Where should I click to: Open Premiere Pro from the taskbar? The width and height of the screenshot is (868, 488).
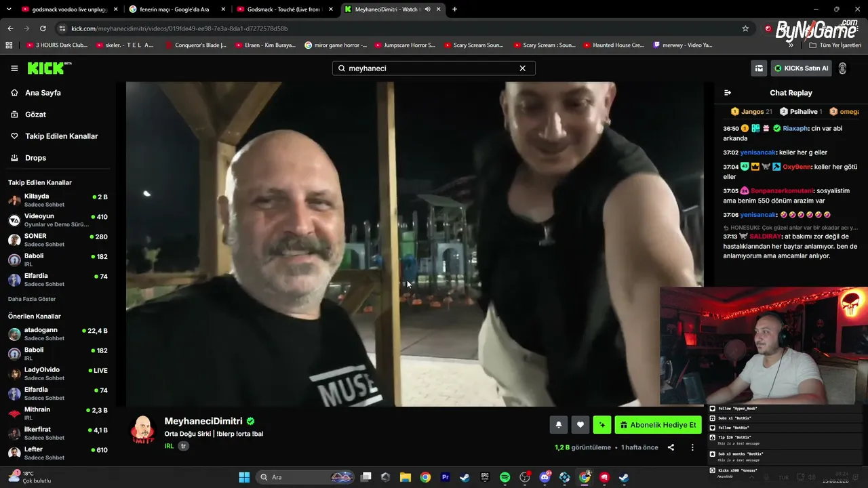pyautogui.click(x=446, y=477)
